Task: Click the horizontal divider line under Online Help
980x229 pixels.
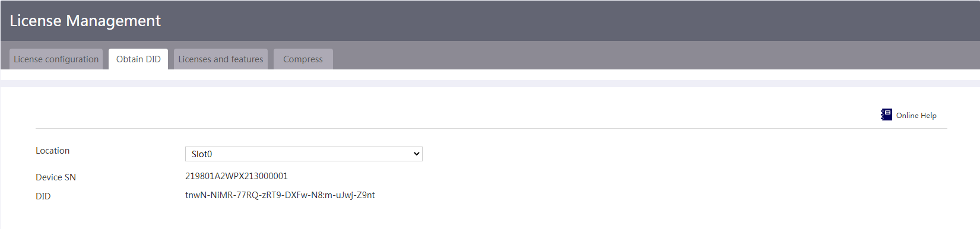Action: (x=491, y=128)
